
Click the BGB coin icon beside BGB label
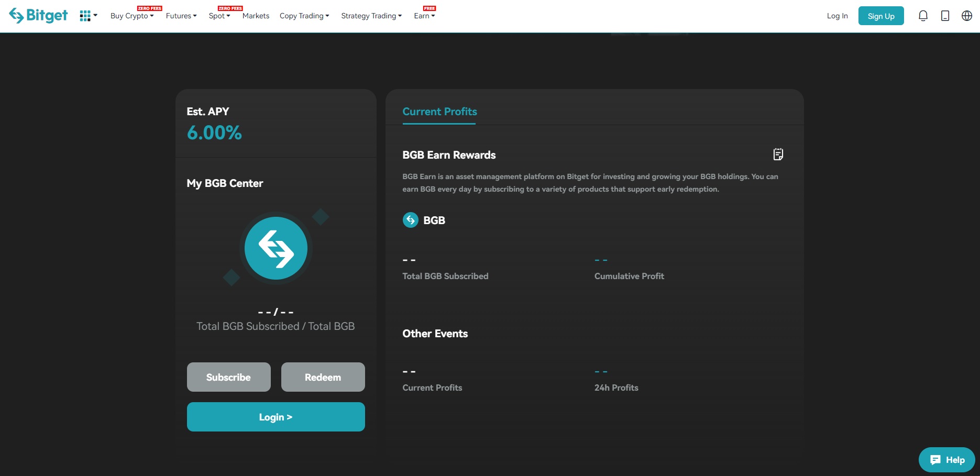coord(411,220)
